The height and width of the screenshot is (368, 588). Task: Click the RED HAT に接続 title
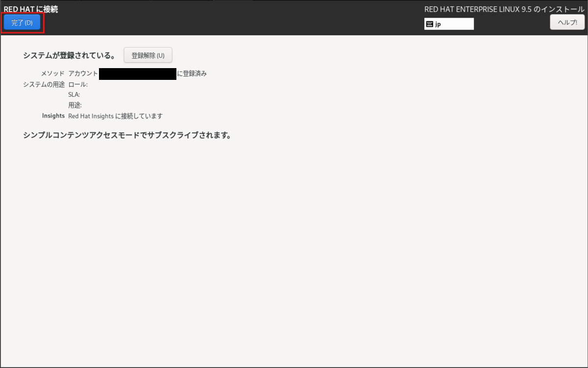[x=30, y=9]
